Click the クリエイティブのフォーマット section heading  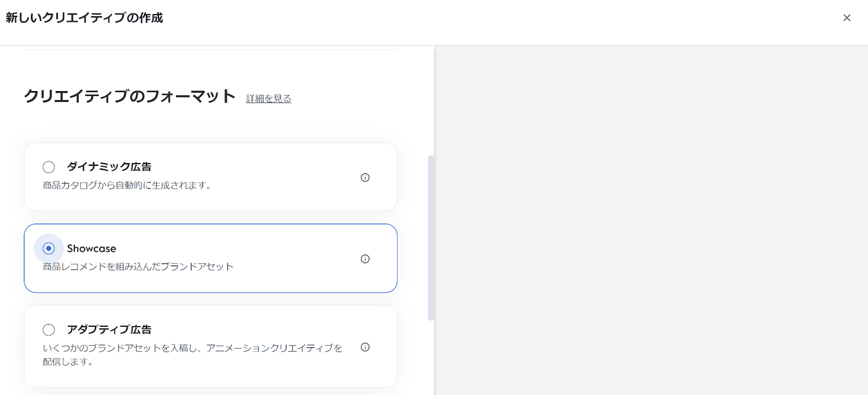tap(130, 96)
